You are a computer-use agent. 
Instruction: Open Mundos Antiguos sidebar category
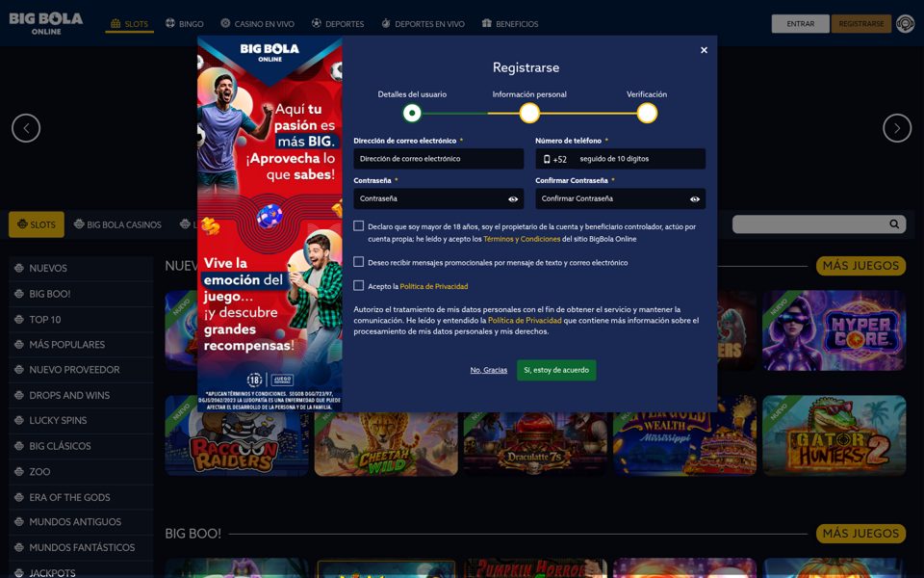click(x=81, y=522)
